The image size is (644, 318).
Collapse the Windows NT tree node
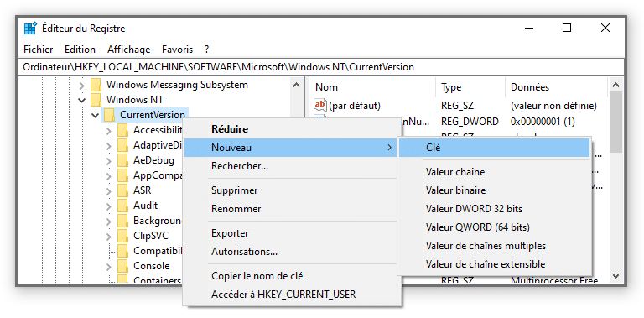(x=81, y=100)
